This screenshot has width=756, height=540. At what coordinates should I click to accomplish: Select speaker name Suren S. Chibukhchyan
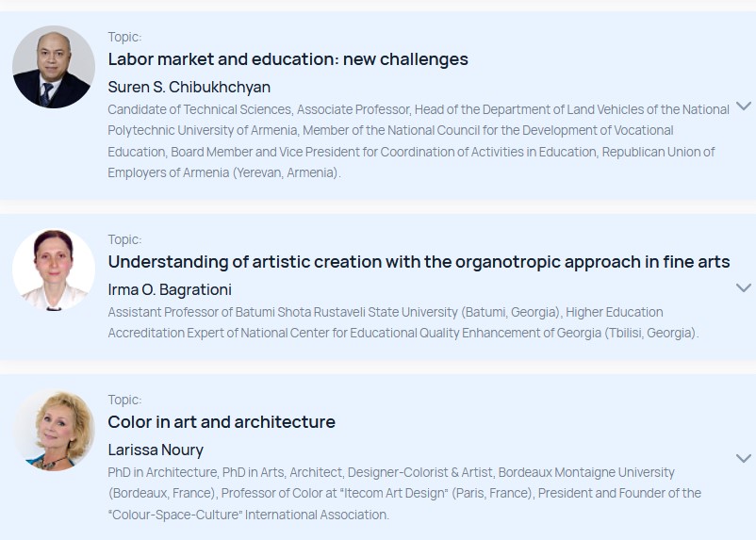[189, 87]
